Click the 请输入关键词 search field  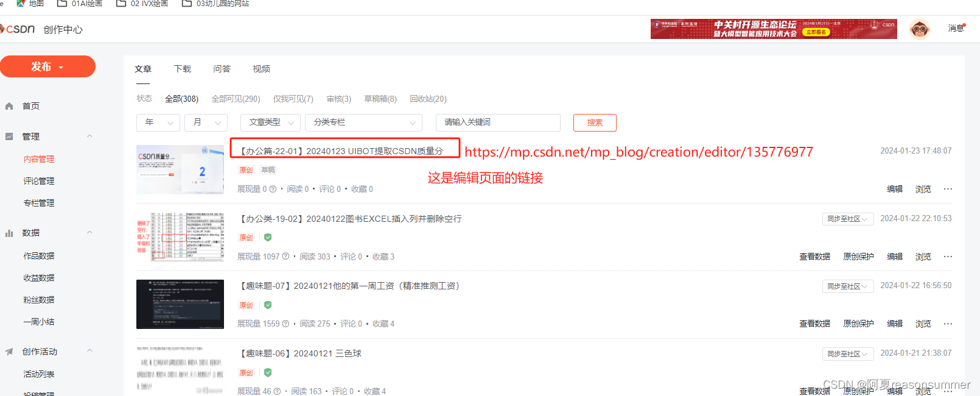pos(498,122)
